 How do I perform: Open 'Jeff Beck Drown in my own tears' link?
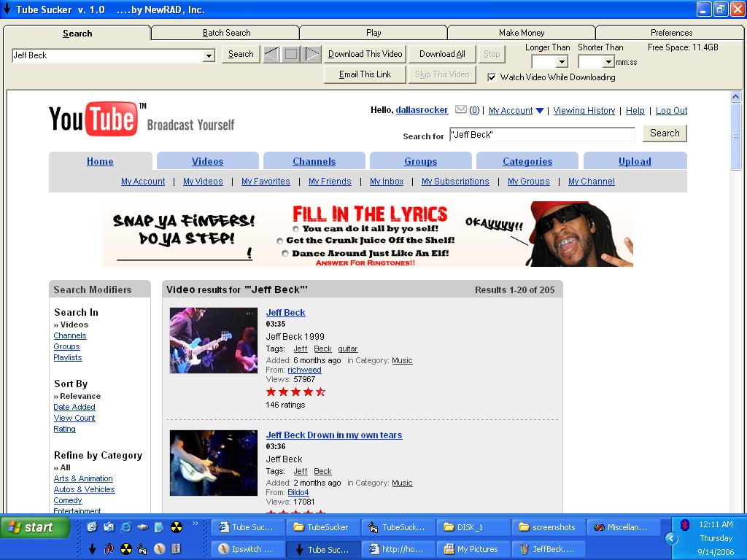(334, 435)
